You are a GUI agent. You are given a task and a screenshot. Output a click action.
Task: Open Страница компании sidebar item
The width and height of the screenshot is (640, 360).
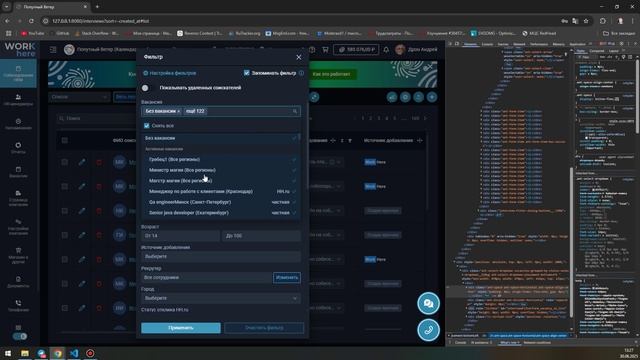click(x=18, y=198)
